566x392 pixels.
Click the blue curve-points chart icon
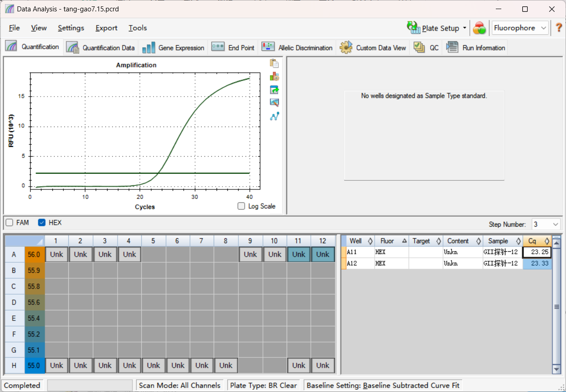(x=274, y=116)
